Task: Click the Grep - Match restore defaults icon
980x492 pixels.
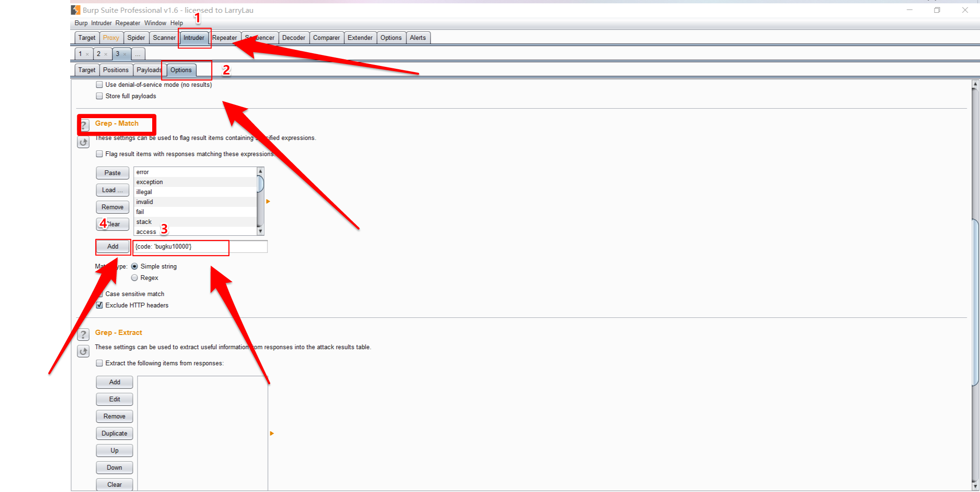Action: [83, 142]
